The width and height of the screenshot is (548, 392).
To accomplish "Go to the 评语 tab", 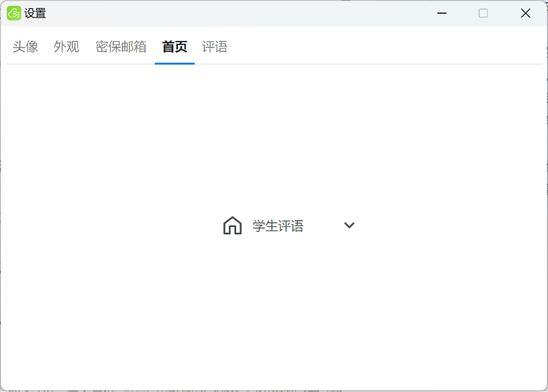I will (215, 47).
